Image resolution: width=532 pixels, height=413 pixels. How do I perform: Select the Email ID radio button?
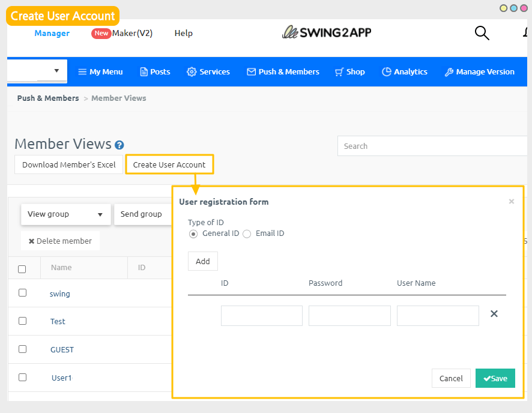point(247,234)
